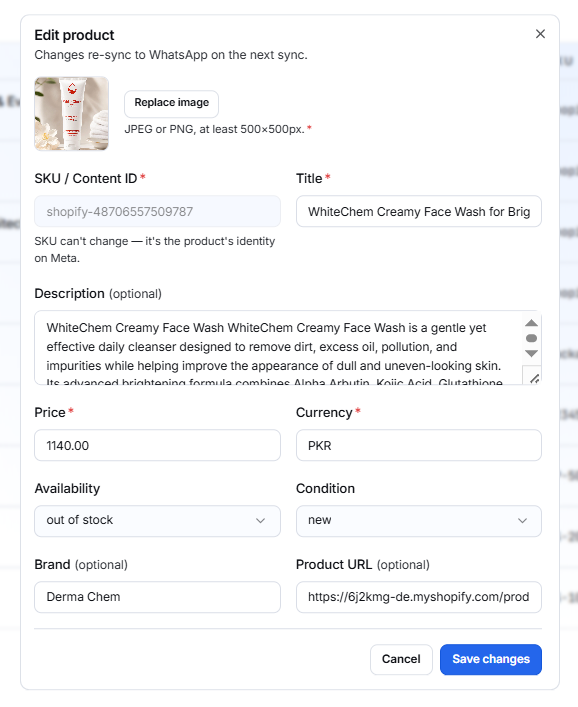Screen dimensions: 578x707
Task: Focus the Price field showing 1140.00
Action: [x=157, y=445]
